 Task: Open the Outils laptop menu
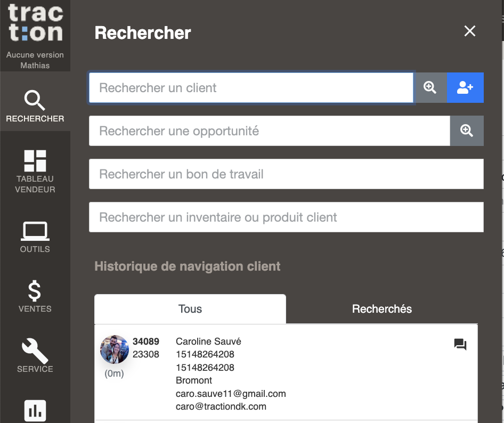[35, 237]
